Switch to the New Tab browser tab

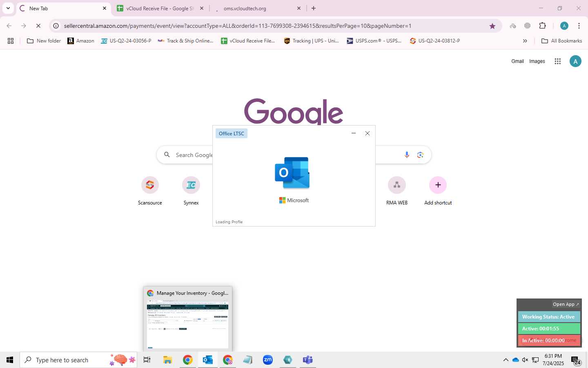[63, 8]
